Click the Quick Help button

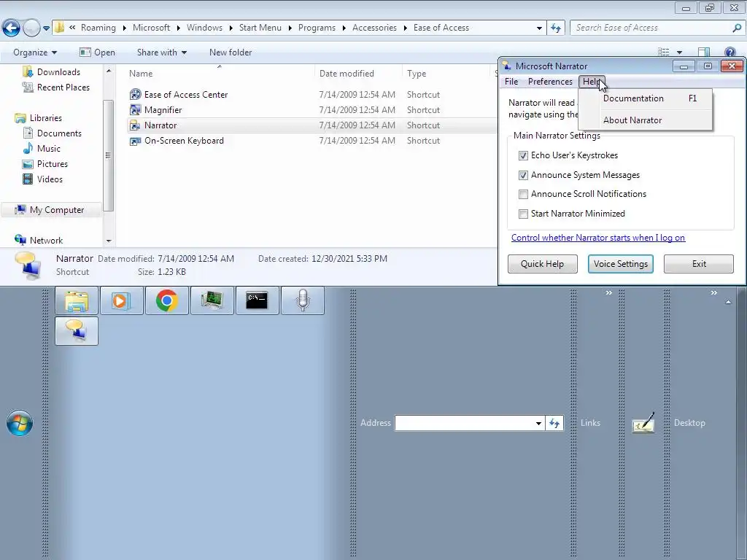pyautogui.click(x=543, y=264)
